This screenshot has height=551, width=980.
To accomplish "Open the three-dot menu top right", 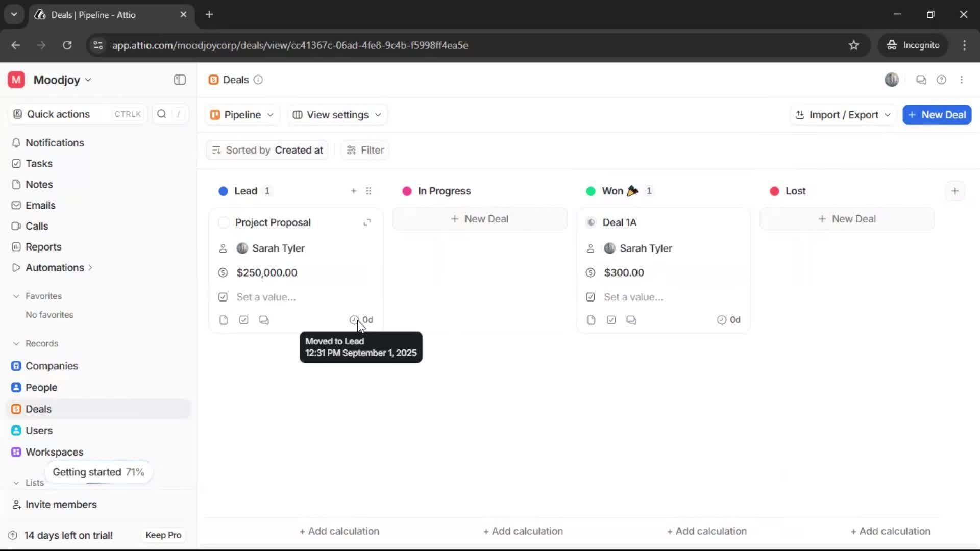I will tap(962, 80).
